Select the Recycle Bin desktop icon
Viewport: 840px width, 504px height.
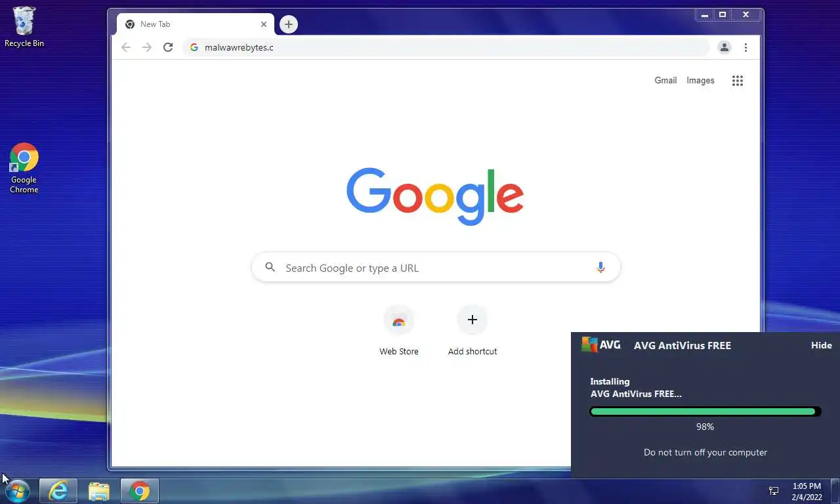coord(24,28)
